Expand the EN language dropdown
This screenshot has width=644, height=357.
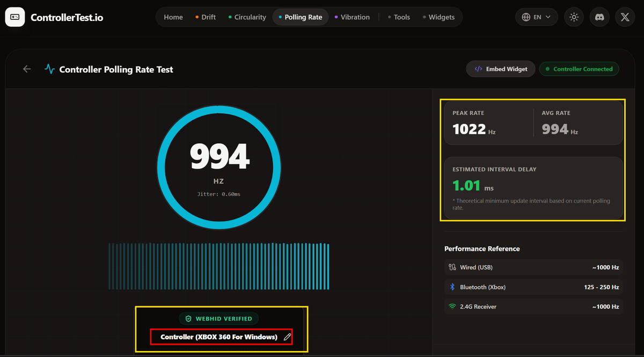click(537, 17)
